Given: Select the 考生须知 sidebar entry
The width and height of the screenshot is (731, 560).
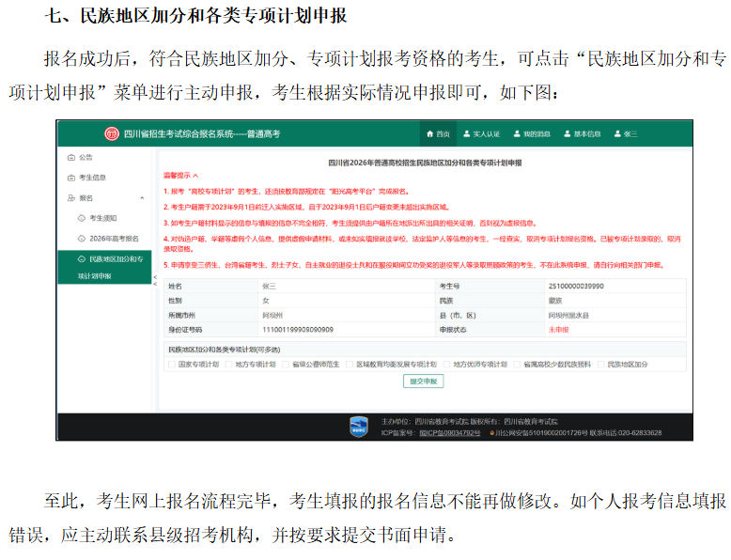Looking at the screenshot, I should coord(104,218).
